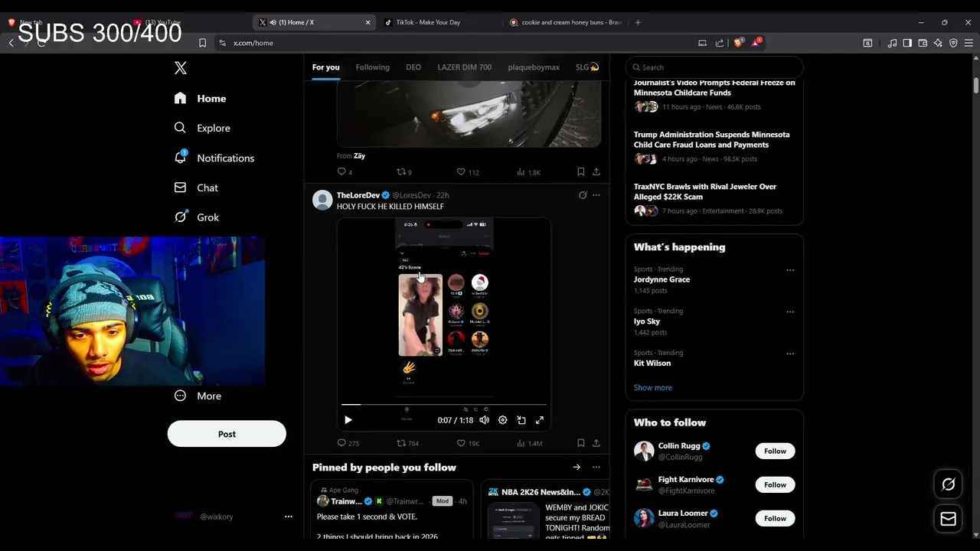Viewport: 980px width, 551px height.
Task: Open Brave main hamburger menu
Action: (969, 43)
